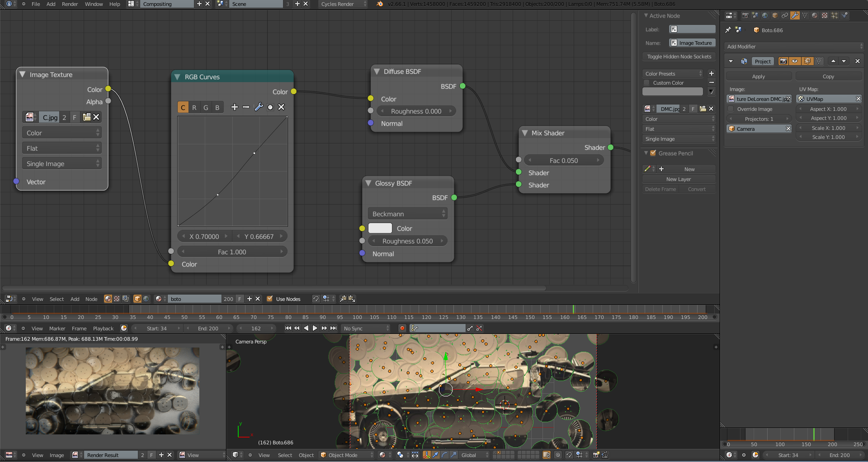Click Toggle Hidden Node Sockets button

tap(679, 57)
